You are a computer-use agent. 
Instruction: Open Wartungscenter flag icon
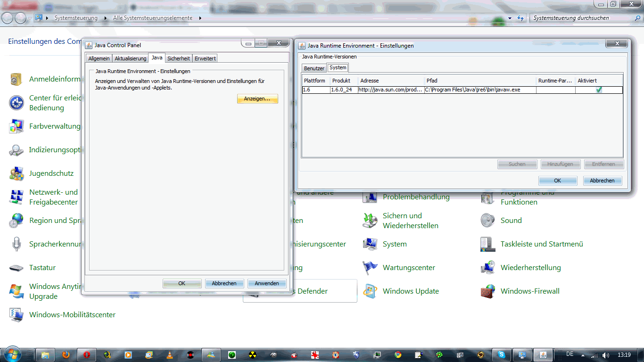[370, 268]
